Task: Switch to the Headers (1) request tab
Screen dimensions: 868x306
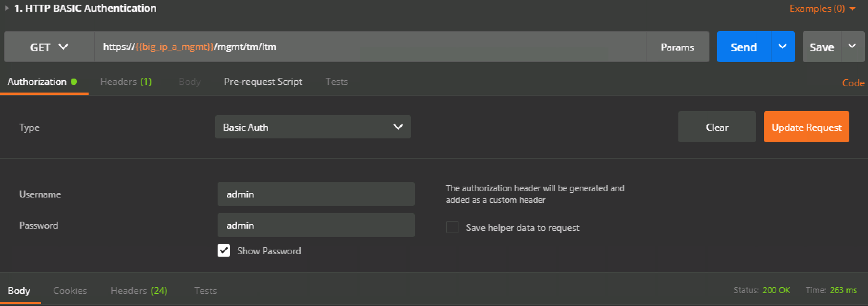Action: (x=126, y=82)
